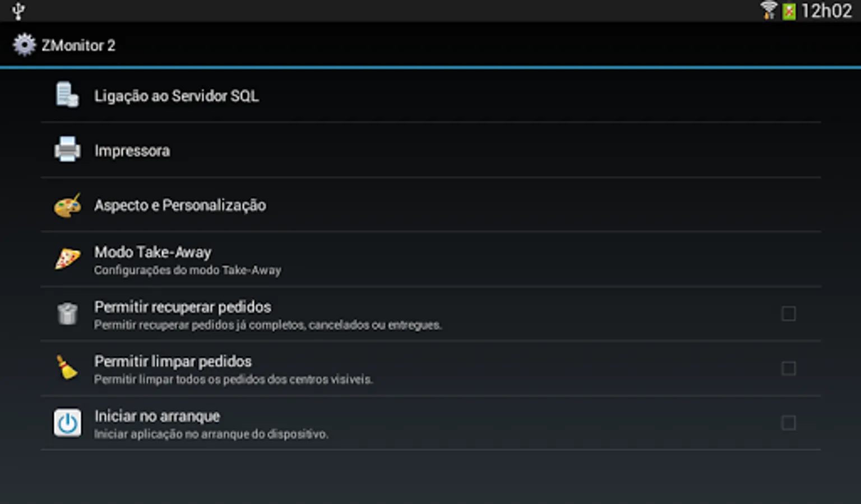Click the pizza slice Take-Away icon
The image size is (861, 504).
click(x=67, y=259)
